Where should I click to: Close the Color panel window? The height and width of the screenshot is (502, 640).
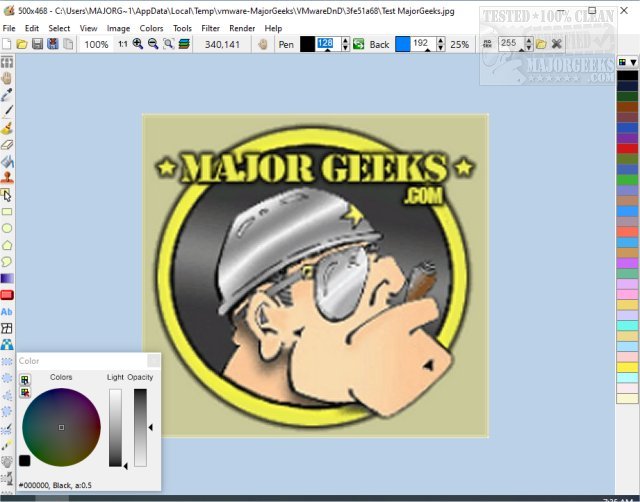(153, 361)
